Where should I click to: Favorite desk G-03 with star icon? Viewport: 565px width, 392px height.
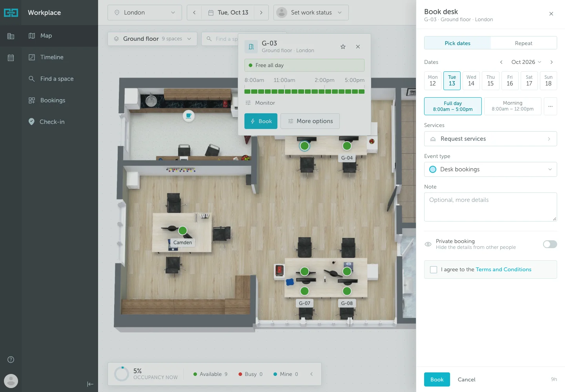343,47
